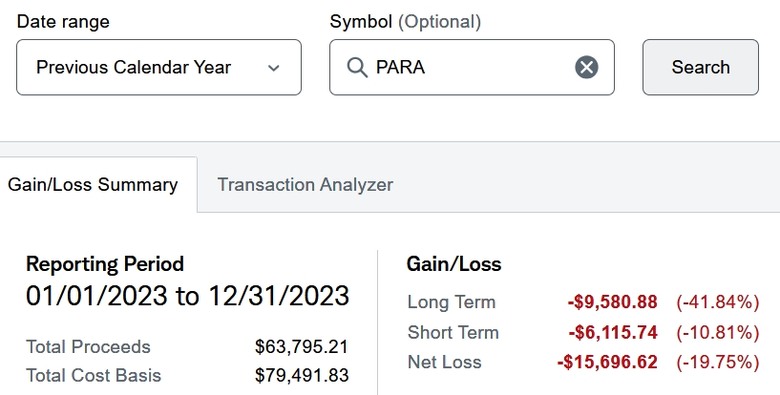Switch to the Transaction Analyzer tab
The width and height of the screenshot is (780, 395).
point(305,185)
